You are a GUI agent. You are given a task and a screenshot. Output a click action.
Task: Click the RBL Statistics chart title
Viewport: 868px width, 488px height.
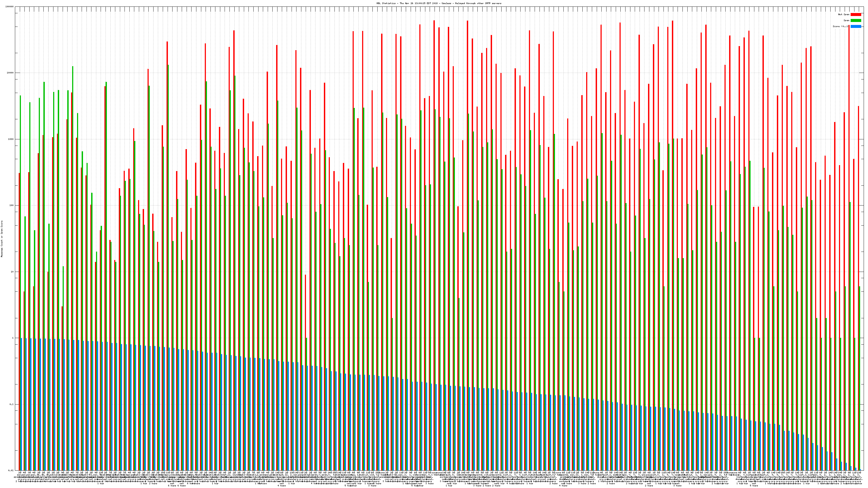[439, 3]
